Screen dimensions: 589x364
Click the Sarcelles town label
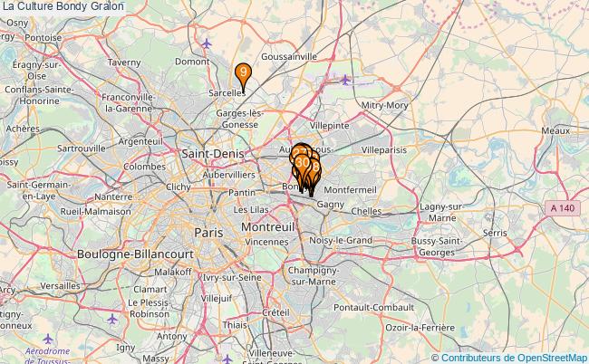227,92
